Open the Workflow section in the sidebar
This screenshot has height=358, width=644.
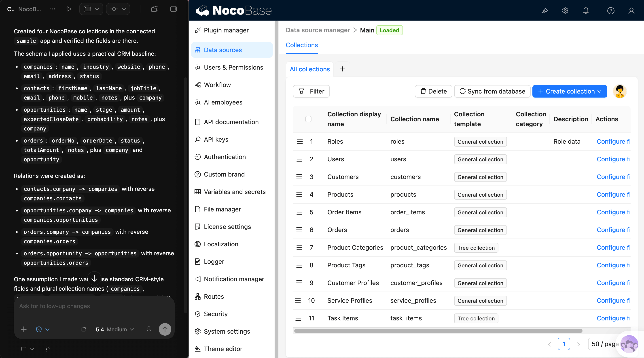(x=217, y=85)
